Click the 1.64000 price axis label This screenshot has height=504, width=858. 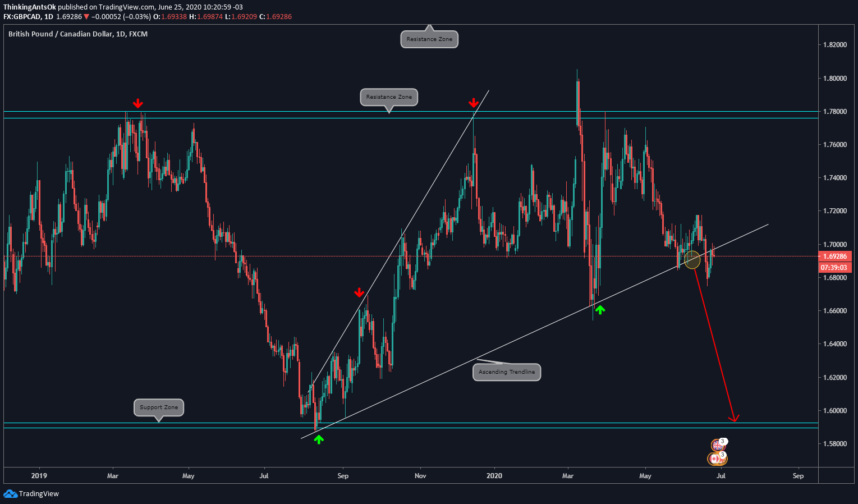pyautogui.click(x=834, y=344)
